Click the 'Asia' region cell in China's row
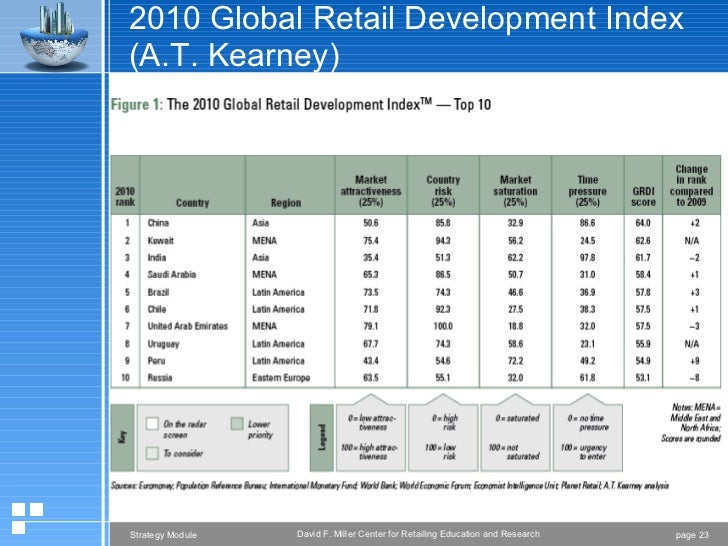This screenshot has height=546, width=728. (x=260, y=223)
